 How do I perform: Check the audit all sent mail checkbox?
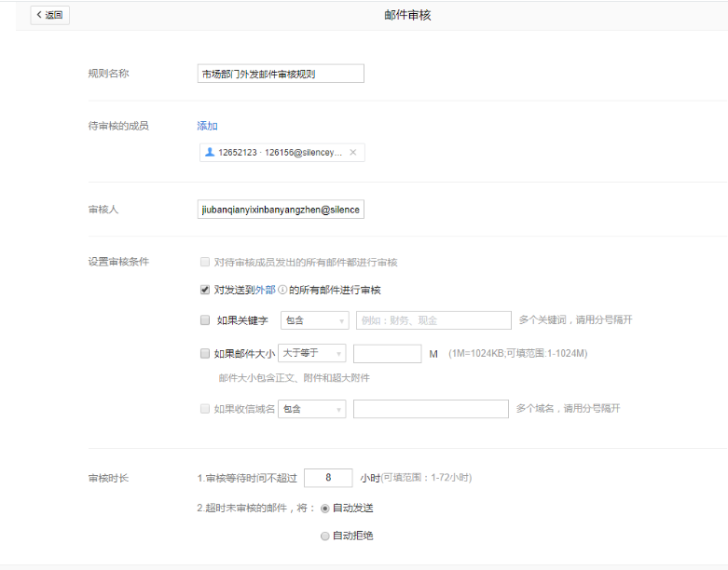(205, 263)
